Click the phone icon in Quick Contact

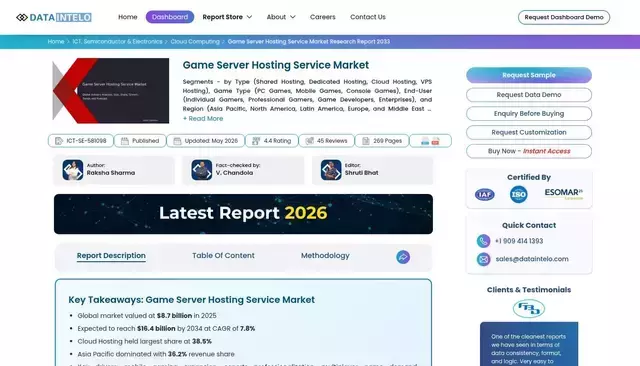pyautogui.click(x=483, y=241)
